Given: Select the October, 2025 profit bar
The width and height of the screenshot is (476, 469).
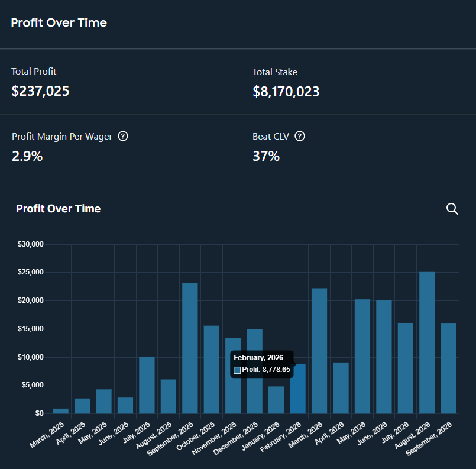Looking at the screenshot, I should [212, 370].
